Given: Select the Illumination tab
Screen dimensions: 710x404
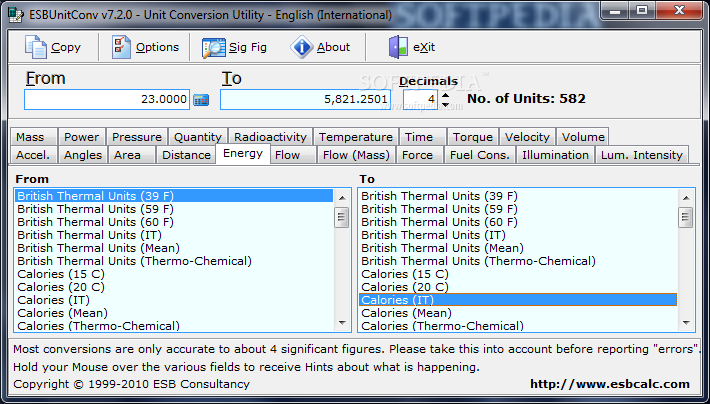Looking at the screenshot, I should click(556, 155).
